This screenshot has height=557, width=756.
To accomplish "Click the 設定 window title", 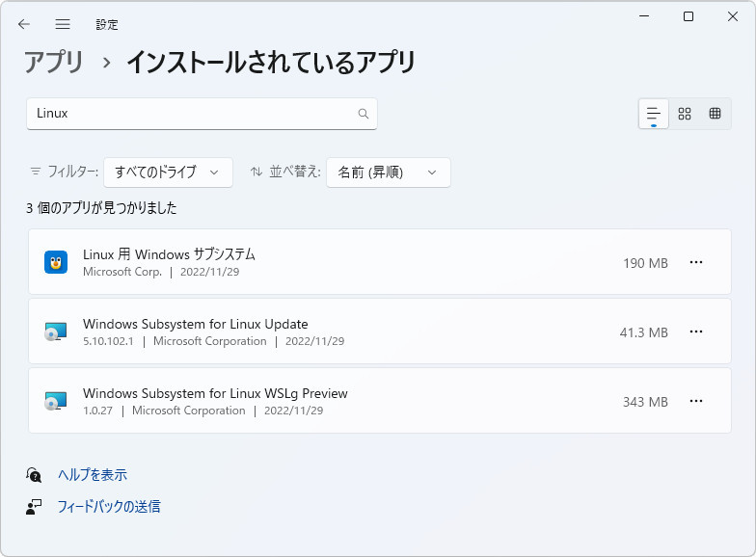I will coord(106,25).
